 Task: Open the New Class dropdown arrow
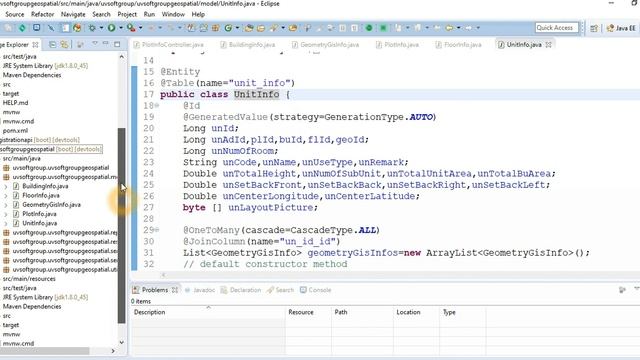pyautogui.click(x=237, y=28)
